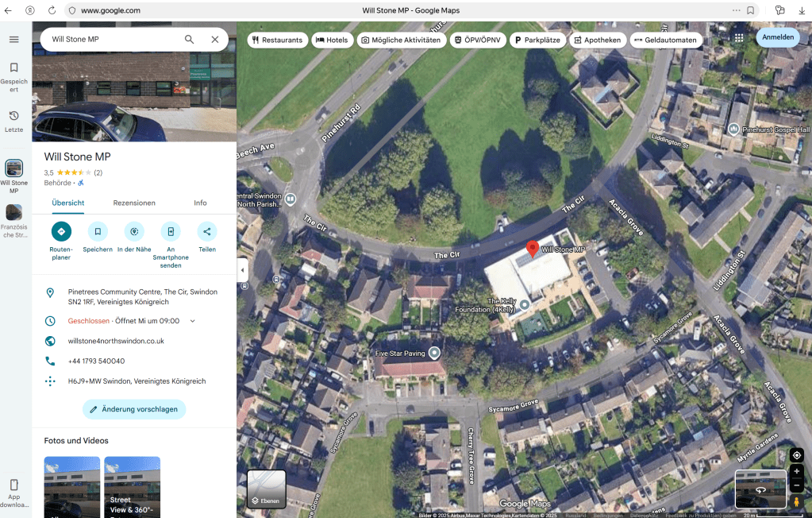The image size is (812, 518).
Task: Toggle the Ebenen map layers view
Action: coord(266,489)
